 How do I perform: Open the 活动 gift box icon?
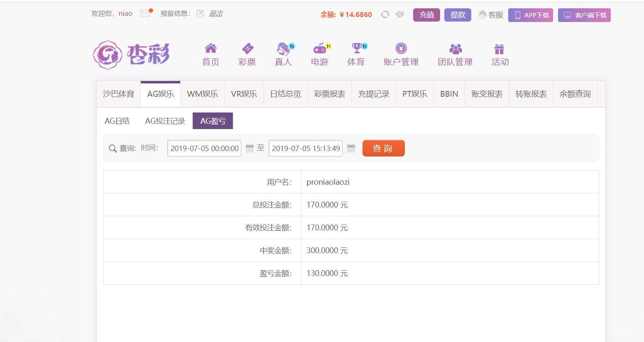tap(499, 49)
